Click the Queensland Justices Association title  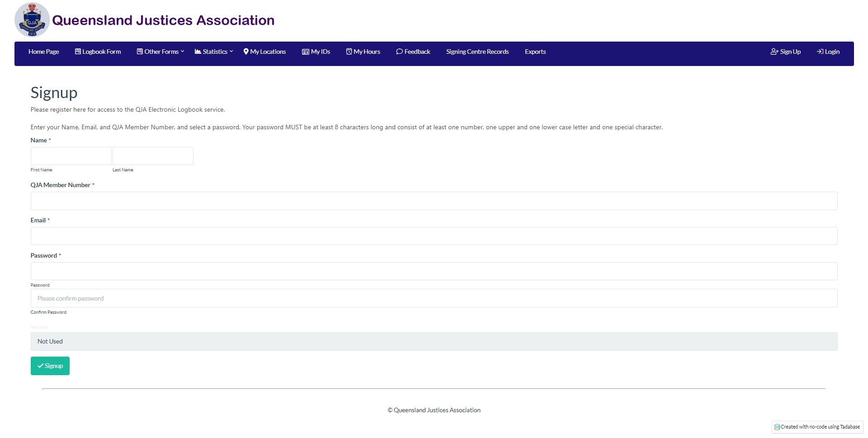tap(163, 20)
